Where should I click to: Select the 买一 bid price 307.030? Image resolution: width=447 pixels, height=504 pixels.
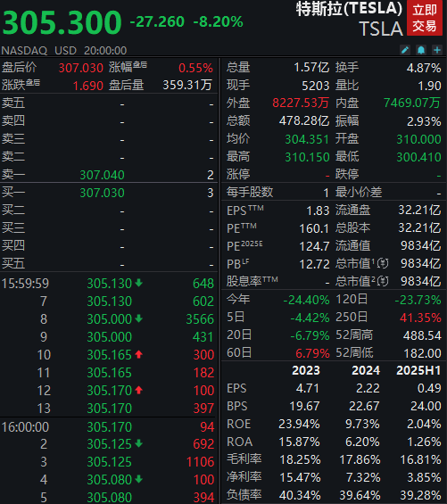pyautogui.click(x=102, y=193)
